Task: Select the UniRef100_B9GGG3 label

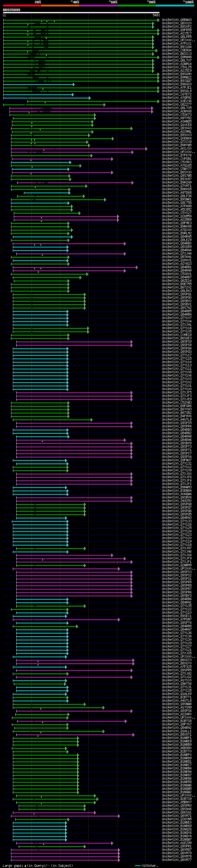Action: pos(177,84)
